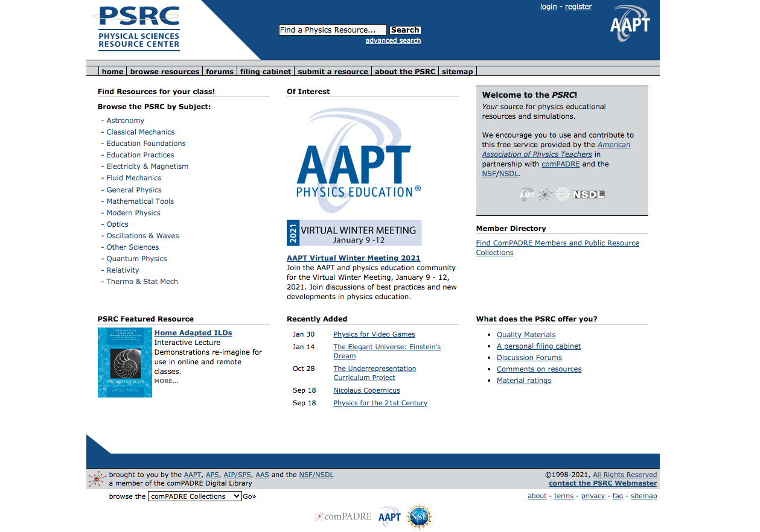Open Physics for Video Games

coord(374,334)
